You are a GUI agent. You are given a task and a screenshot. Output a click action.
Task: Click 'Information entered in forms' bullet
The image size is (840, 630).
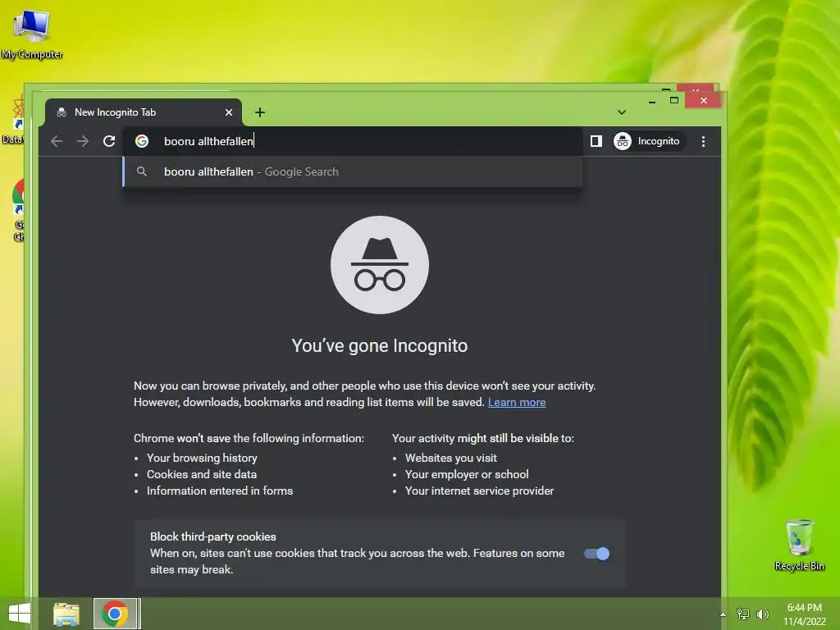[x=220, y=491]
